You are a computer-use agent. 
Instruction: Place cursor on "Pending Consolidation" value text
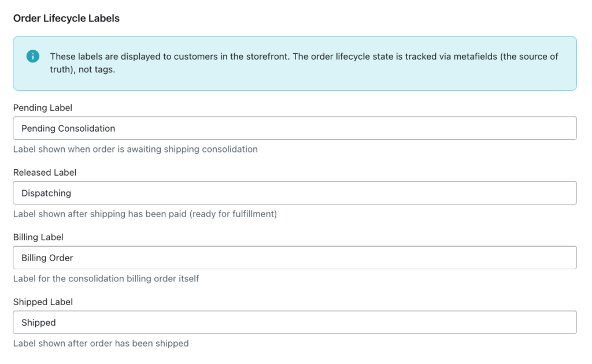tap(68, 128)
